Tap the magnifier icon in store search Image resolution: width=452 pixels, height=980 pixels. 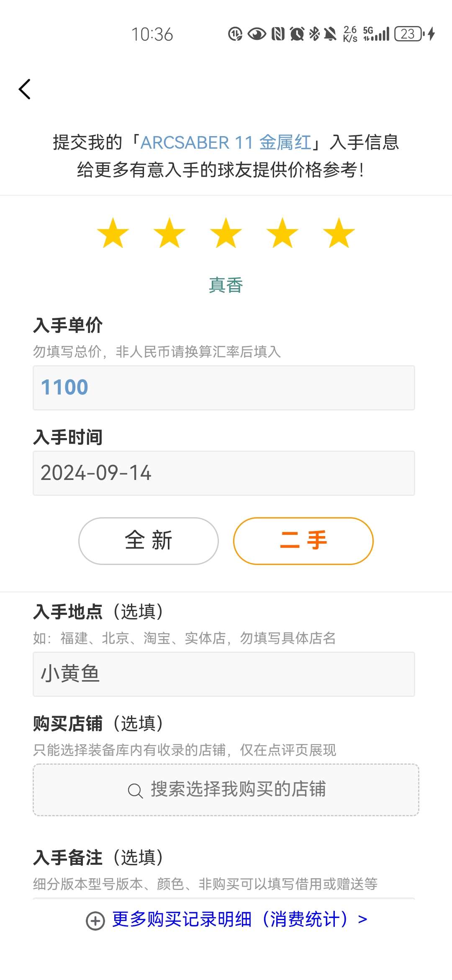(x=135, y=791)
